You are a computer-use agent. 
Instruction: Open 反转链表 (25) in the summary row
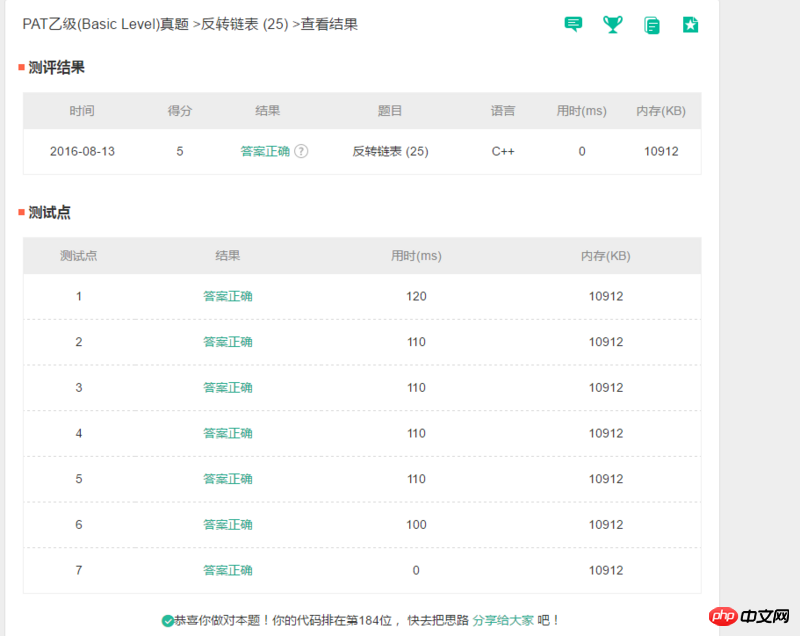(390, 151)
